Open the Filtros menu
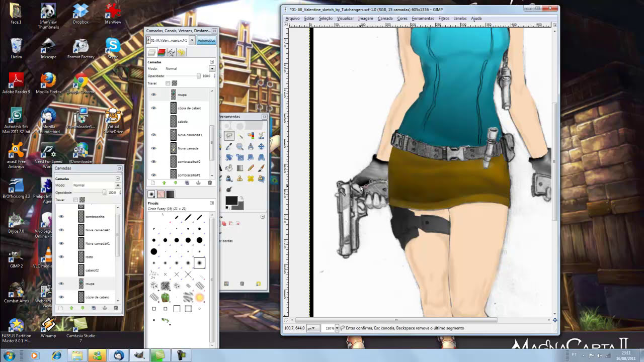Viewport: 644px width, 362px height. click(x=444, y=19)
